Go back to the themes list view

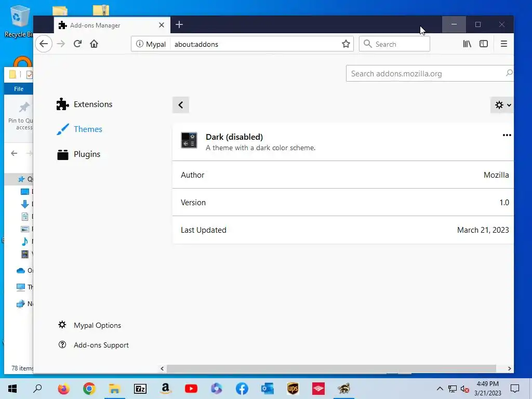click(x=181, y=105)
